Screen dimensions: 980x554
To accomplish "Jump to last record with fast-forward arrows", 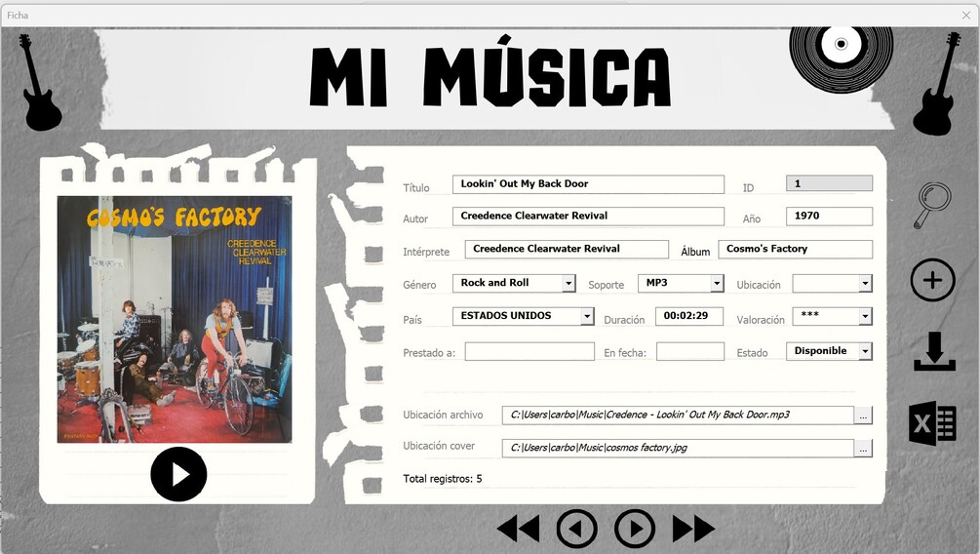I will 693,529.
